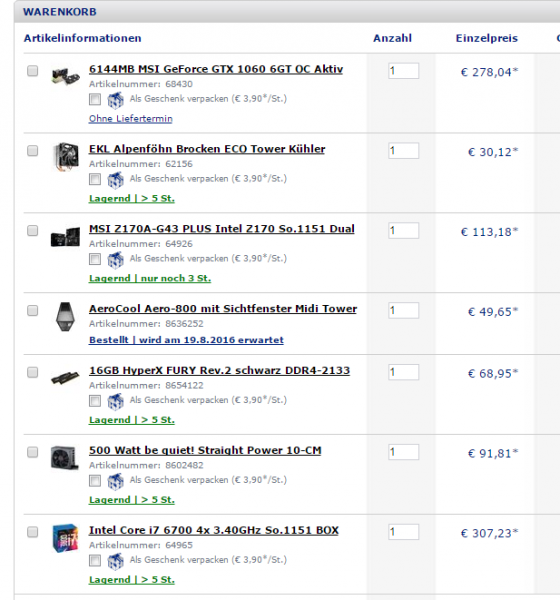Screen dimensions: 560x600
Task: Click 'Lagernd | nur noch 3 St.' link
Action: tap(150, 278)
